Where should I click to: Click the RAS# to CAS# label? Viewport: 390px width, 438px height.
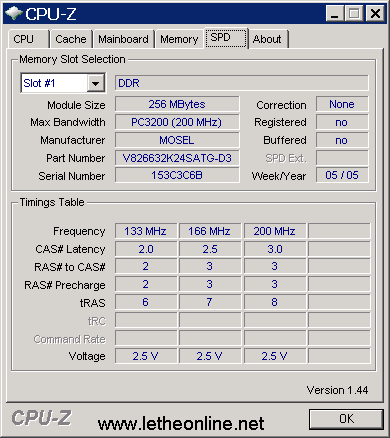tap(70, 267)
